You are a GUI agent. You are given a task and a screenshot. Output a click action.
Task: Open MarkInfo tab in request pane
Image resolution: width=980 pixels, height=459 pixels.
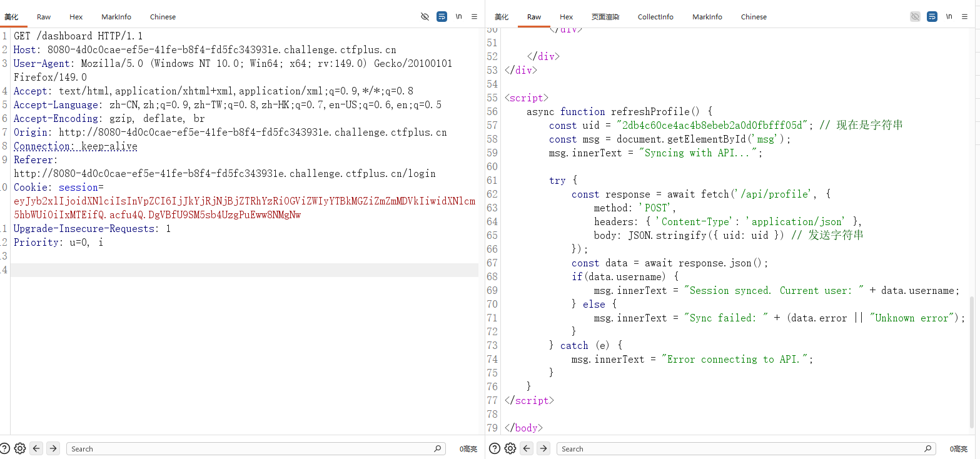point(116,17)
